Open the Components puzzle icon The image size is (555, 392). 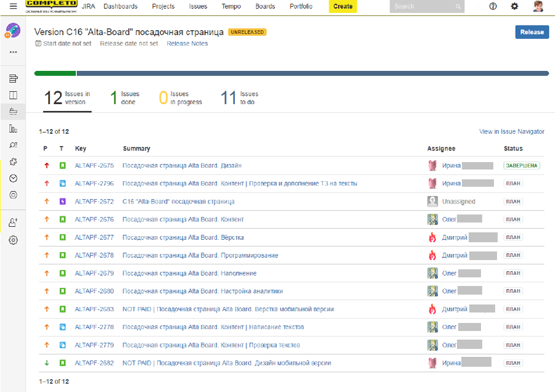click(x=13, y=161)
